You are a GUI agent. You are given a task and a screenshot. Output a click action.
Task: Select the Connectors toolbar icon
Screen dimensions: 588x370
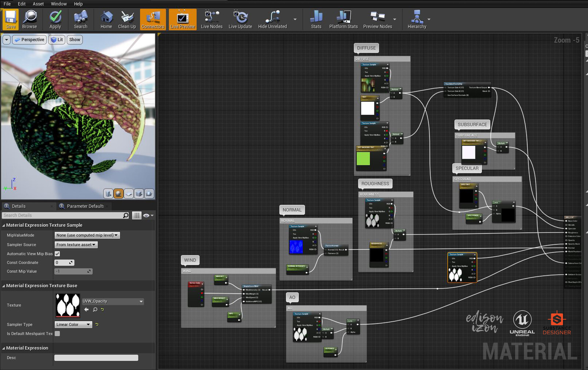tap(153, 19)
